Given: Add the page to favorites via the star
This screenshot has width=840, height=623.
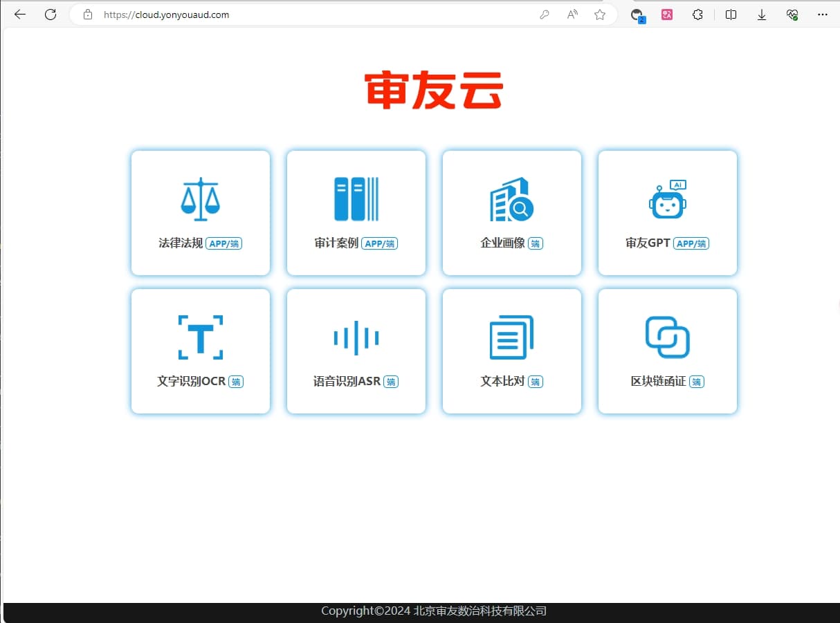Looking at the screenshot, I should (599, 15).
